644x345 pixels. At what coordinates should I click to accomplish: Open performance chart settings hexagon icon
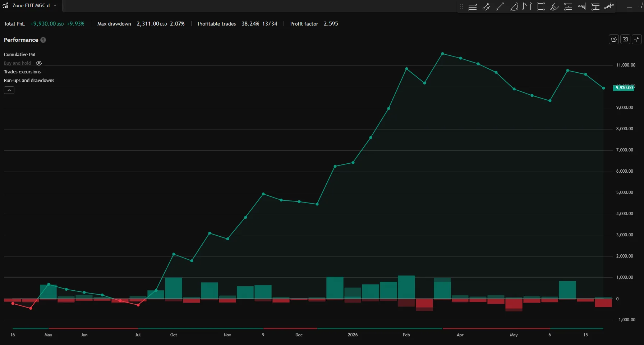[x=614, y=39]
